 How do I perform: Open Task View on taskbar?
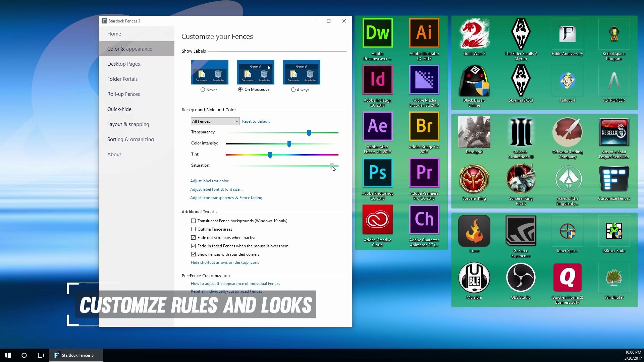point(40,355)
